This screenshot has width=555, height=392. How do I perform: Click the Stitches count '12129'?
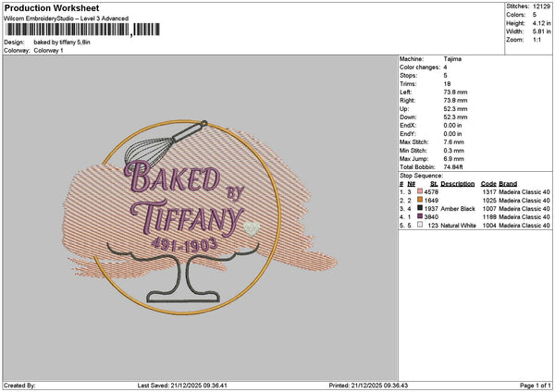click(x=541, y=6)
